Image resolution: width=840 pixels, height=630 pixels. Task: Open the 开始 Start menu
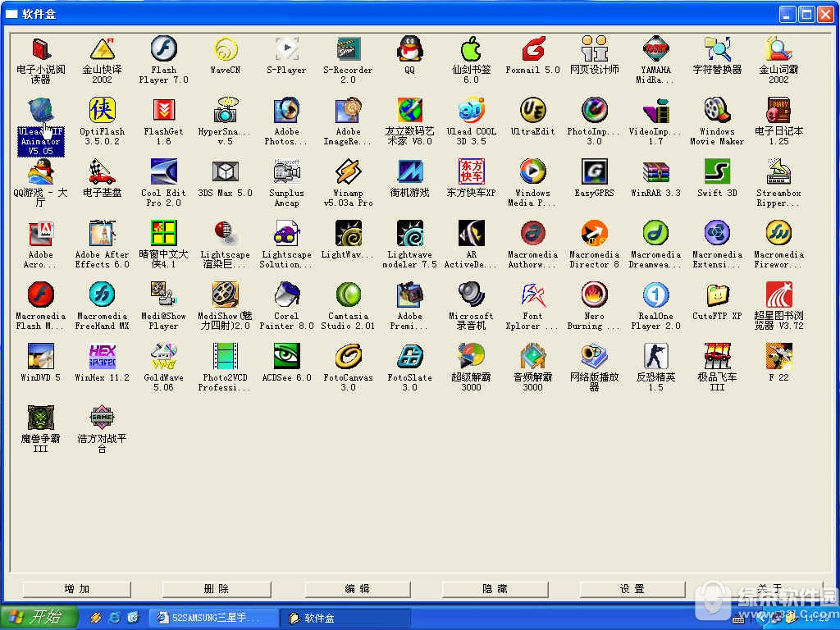(39, 618)
